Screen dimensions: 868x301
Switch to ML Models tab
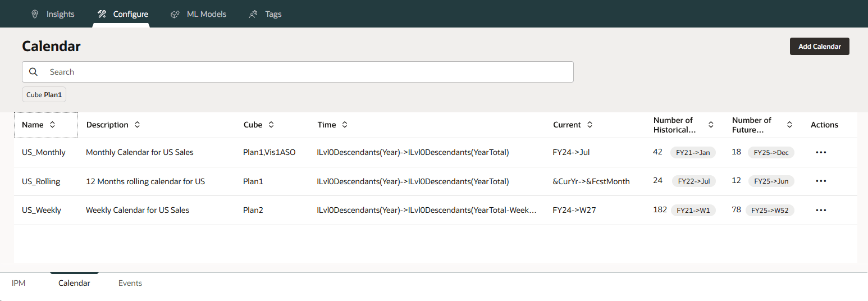click(199, 14)
